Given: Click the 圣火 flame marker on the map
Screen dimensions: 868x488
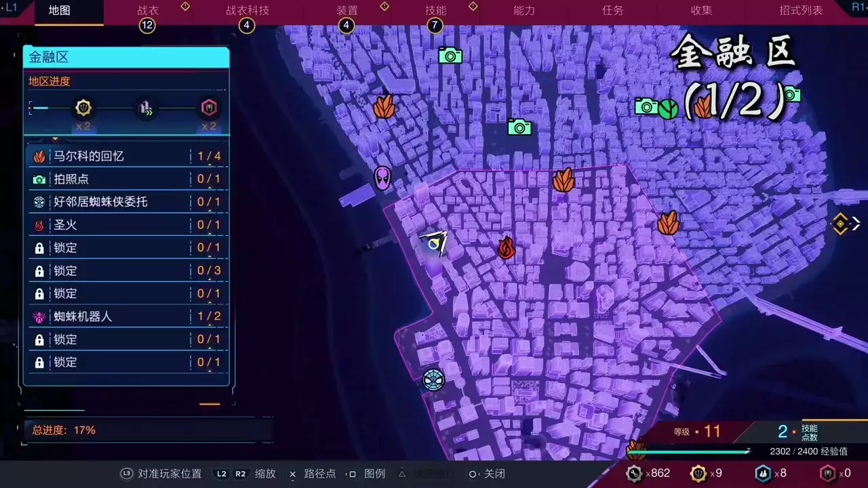Looking at the screenshot, I should 507,248.
